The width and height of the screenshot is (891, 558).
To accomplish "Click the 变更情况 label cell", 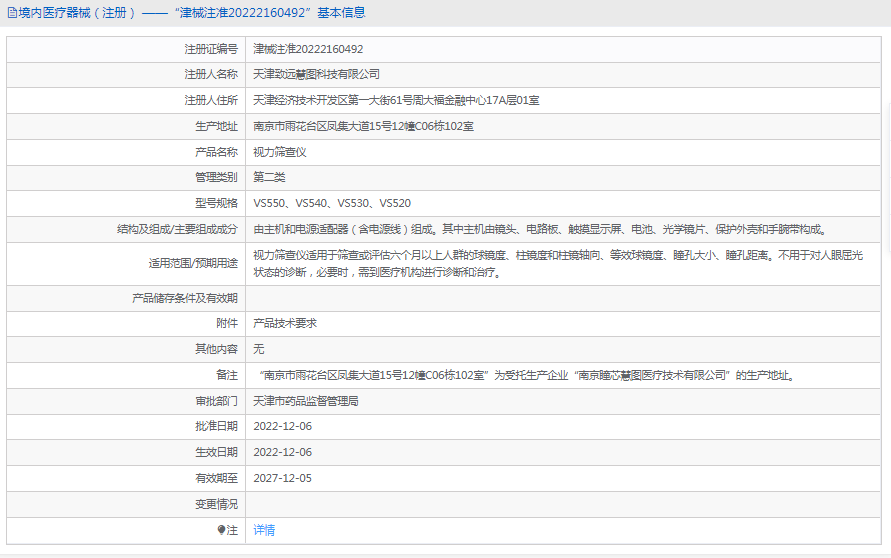I will point(126,505).
